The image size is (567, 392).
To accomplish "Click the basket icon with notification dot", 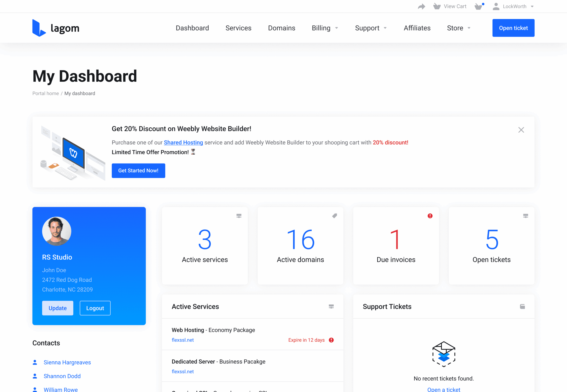I will 479,6.
